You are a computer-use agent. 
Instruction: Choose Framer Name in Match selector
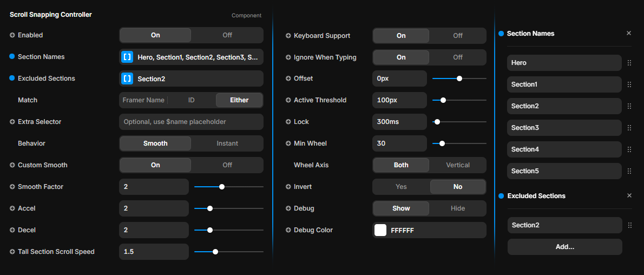coord(143,100)
